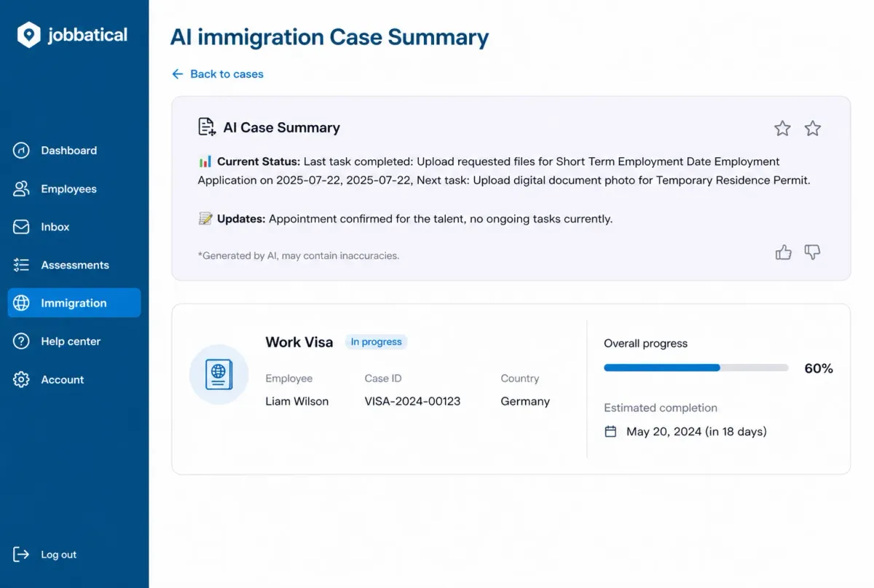Click the Employee field label
The image size is (874, 588).
click(289, 378)
